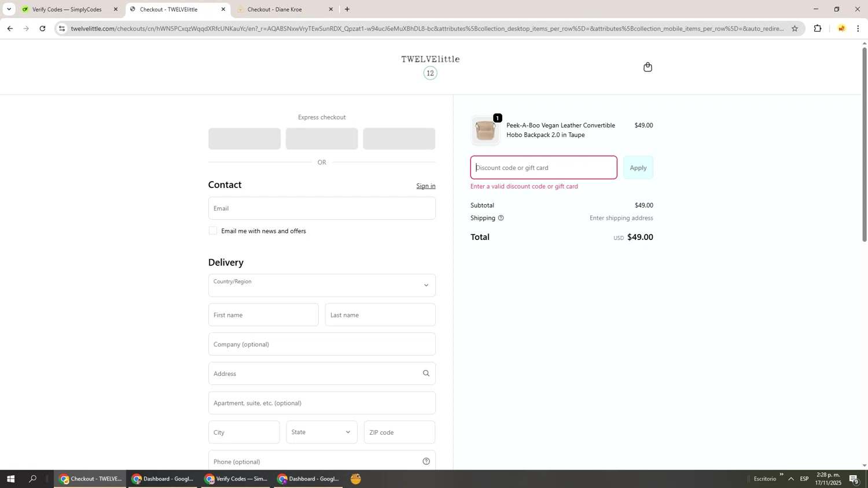
Task: Open Dashboard Google taskbar window
Action: [x=163, y=479]
